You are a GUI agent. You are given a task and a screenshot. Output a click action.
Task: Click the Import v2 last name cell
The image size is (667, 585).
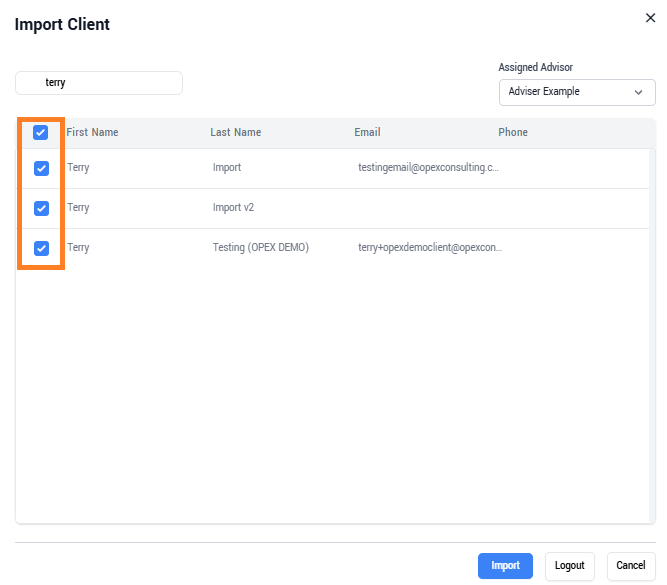tap(233, 208)
